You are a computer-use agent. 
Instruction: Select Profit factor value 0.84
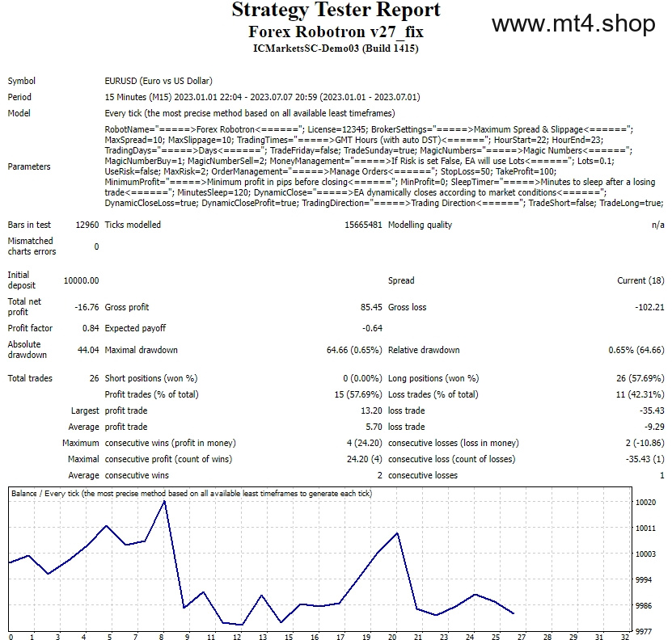(x=91, y=328)
